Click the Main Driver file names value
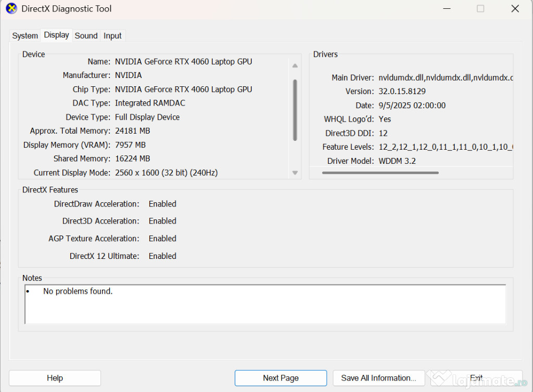The width and height of the screenshot is (533, 392). click(446, 77)
